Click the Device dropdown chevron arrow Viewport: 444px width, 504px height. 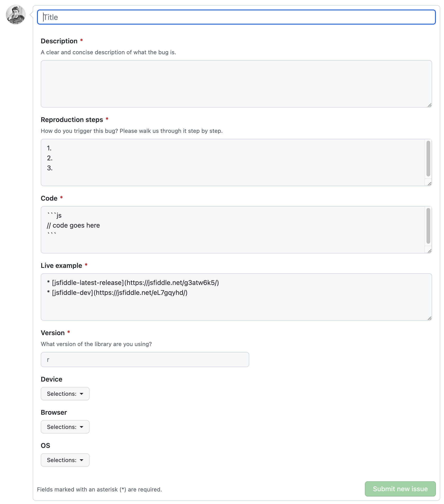82,394
